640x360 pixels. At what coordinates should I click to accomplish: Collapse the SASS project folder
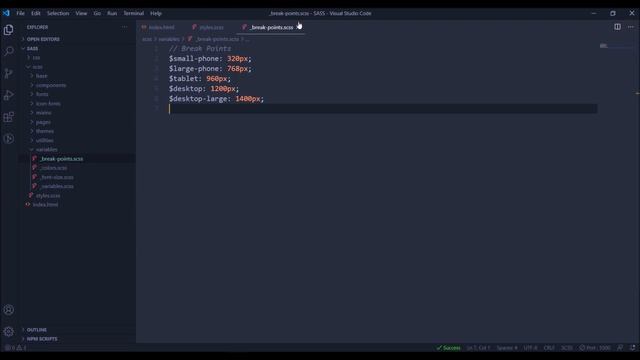click(32, 49)
